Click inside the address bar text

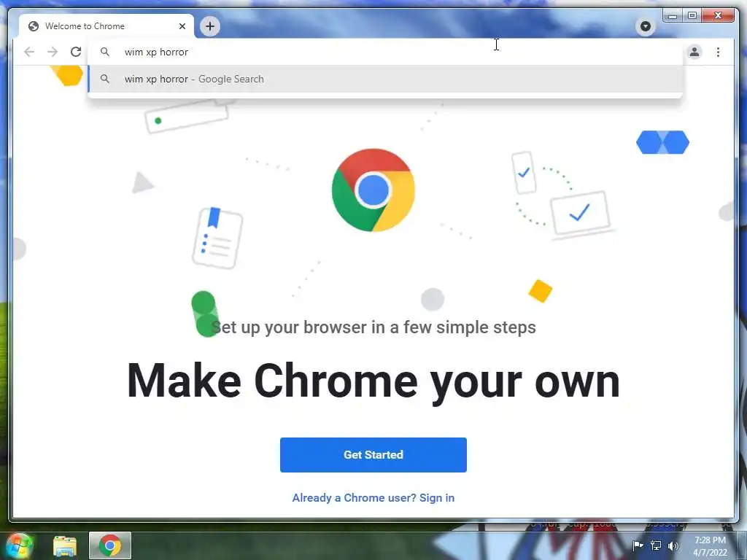click(156, 52)
